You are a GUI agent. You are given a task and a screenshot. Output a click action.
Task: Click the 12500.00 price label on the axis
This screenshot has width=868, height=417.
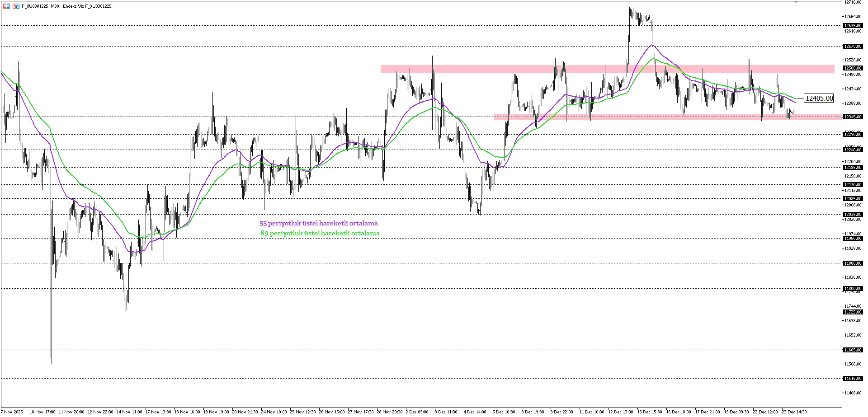(852, 68)
